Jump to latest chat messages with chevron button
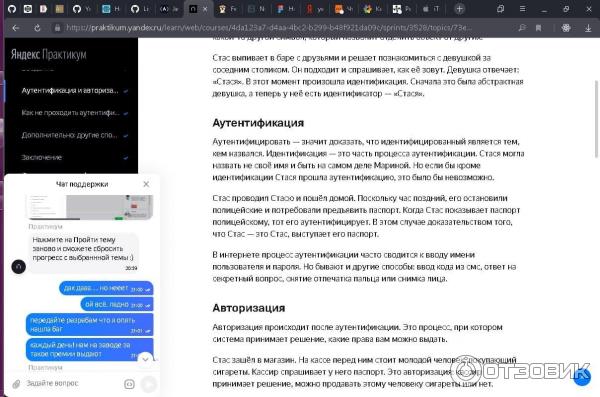600x397 pixels. pyautogui.click(x=145, y=359)
